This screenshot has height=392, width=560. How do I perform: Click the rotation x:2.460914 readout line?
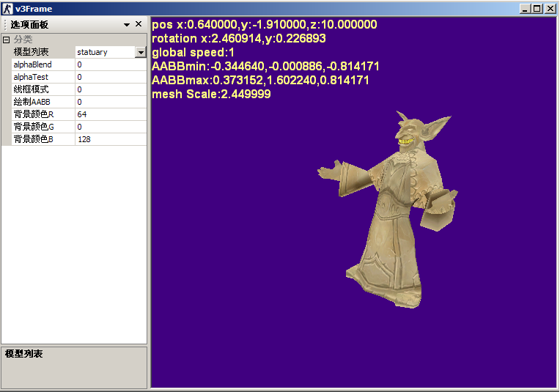[x=238, y=39]
